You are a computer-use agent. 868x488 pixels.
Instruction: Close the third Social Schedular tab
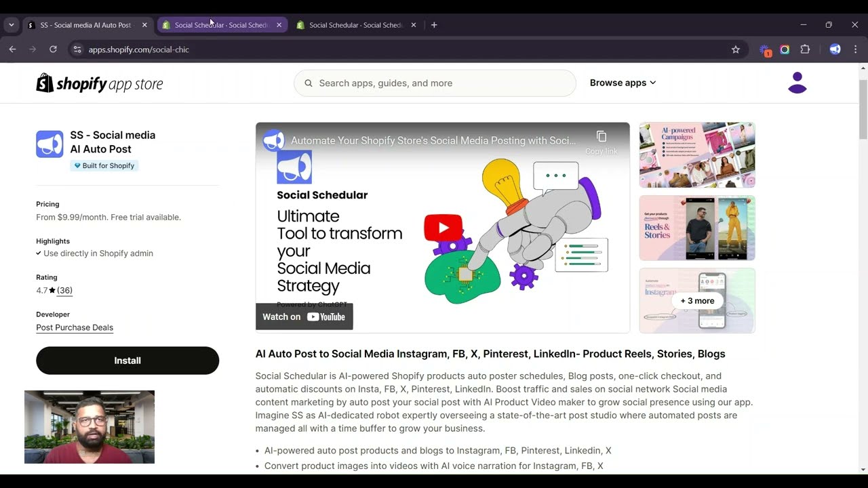(414, 25)
